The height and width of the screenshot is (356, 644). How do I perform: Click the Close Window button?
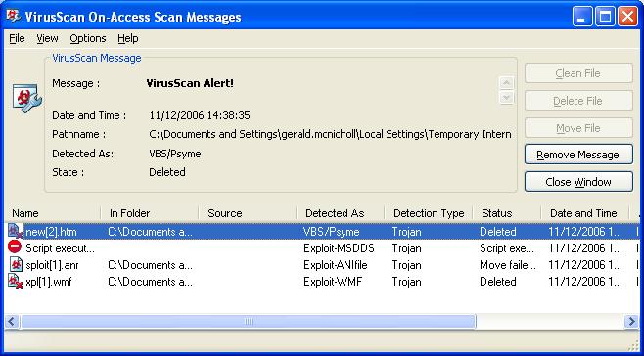(578, 182)
